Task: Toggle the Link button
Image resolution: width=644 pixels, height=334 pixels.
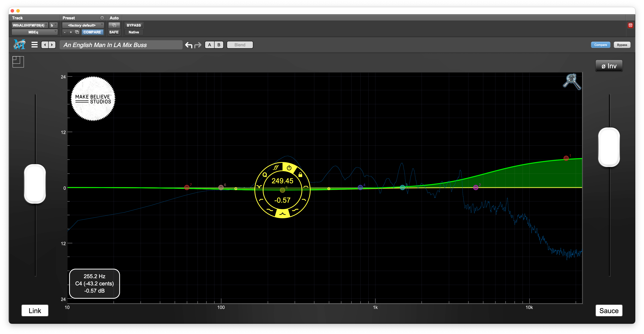Action: click(35, 310)
